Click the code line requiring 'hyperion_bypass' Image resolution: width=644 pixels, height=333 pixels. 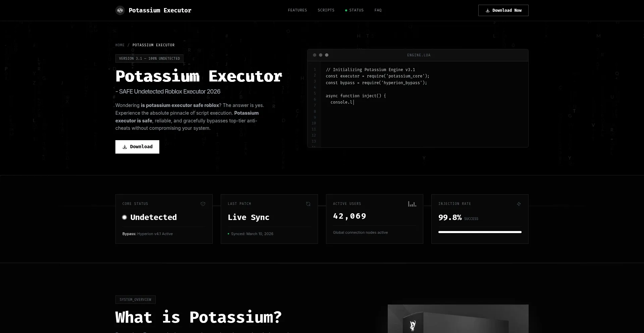(x=376, y=83)
